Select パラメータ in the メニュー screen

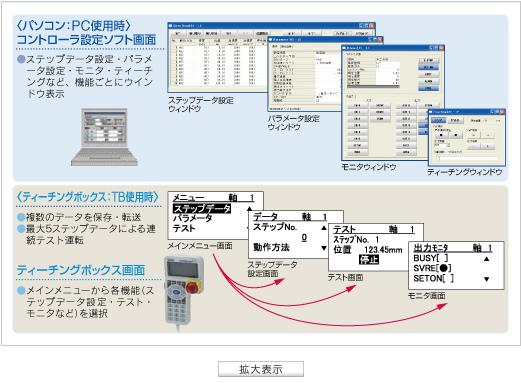point(192,218)
